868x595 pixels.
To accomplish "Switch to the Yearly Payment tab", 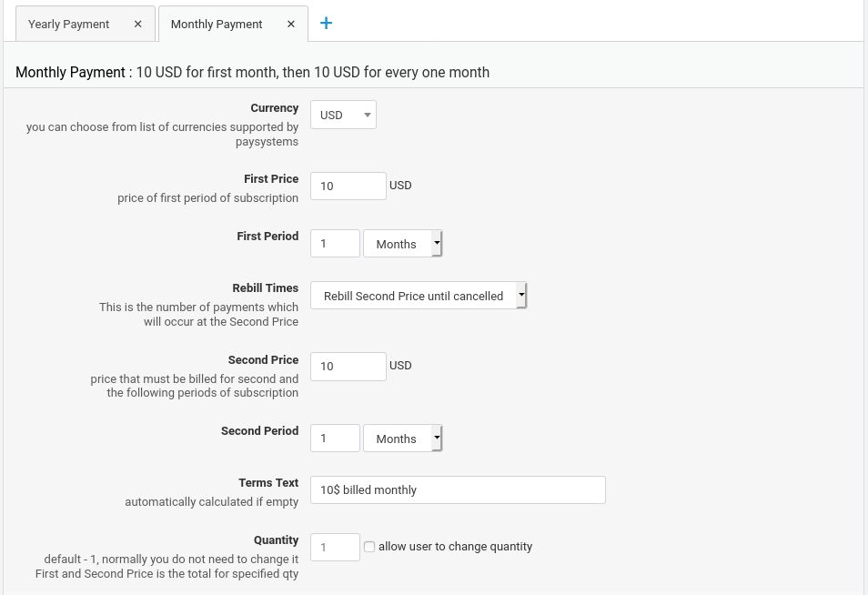I will pyautogui.click(x=69, y=25).
